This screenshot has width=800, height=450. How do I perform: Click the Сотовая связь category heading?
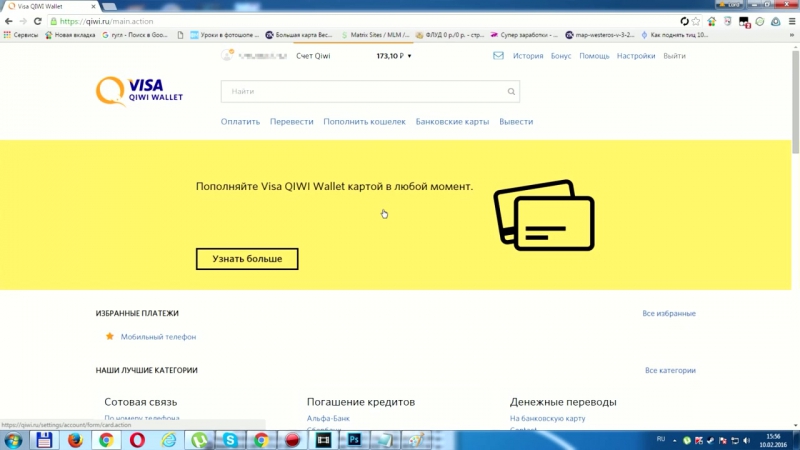pyautogui.click(x=140, y=402)
